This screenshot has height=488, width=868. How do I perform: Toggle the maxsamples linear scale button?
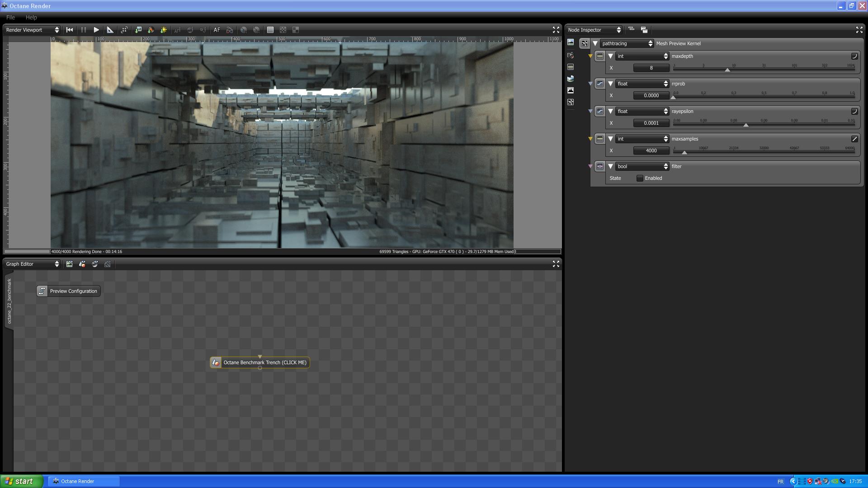pyautogui.click(x=854, y=139)
